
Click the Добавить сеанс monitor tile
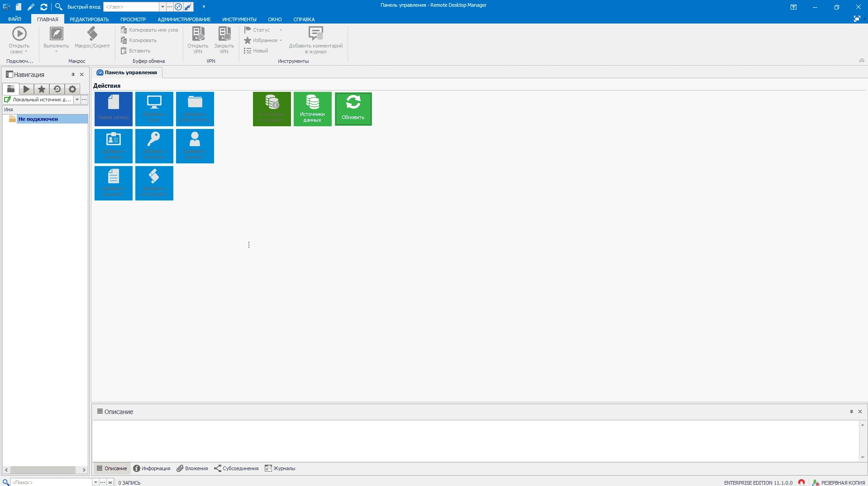click(x=154, y=109)
